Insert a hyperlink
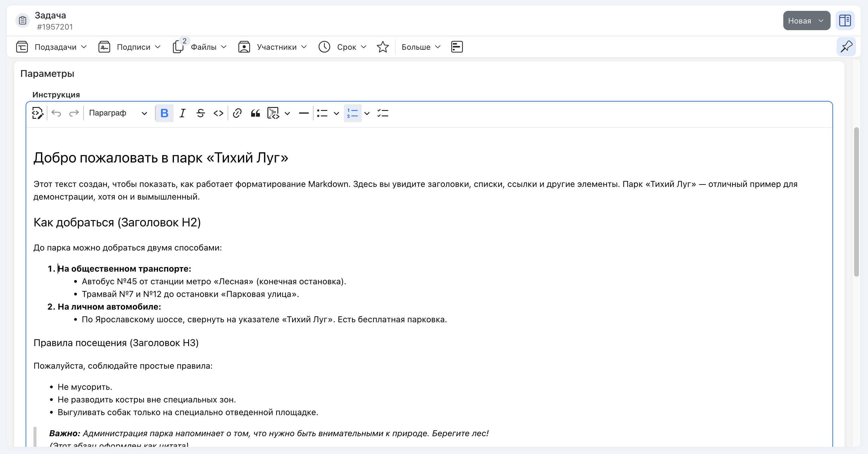This screenshot has height=454, width=868. click(237, 113)
